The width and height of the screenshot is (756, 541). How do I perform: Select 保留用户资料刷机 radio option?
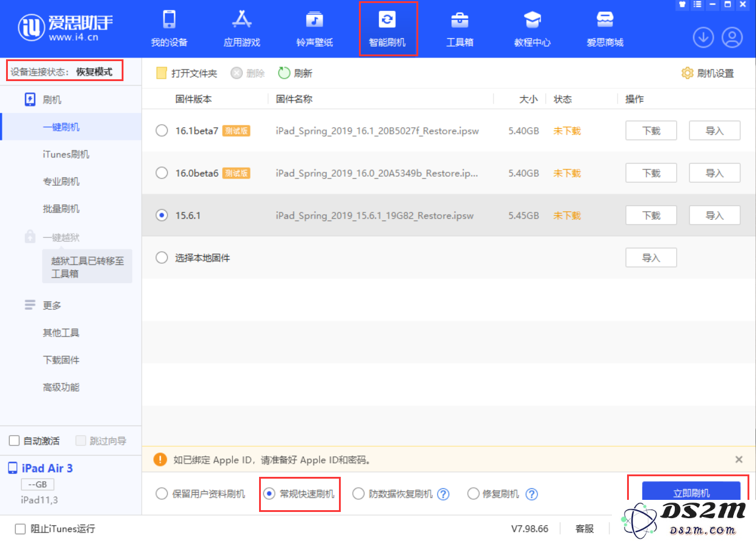(162, 494)
